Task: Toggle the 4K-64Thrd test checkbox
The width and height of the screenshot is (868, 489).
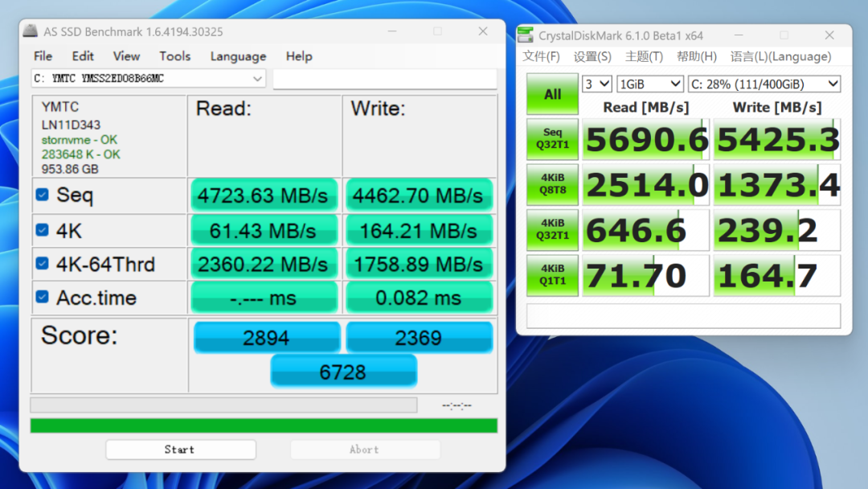Action: 42,264
